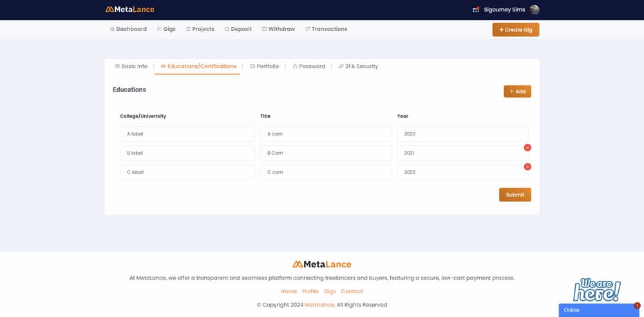Click the year field containing 2022

click(463, 172)
